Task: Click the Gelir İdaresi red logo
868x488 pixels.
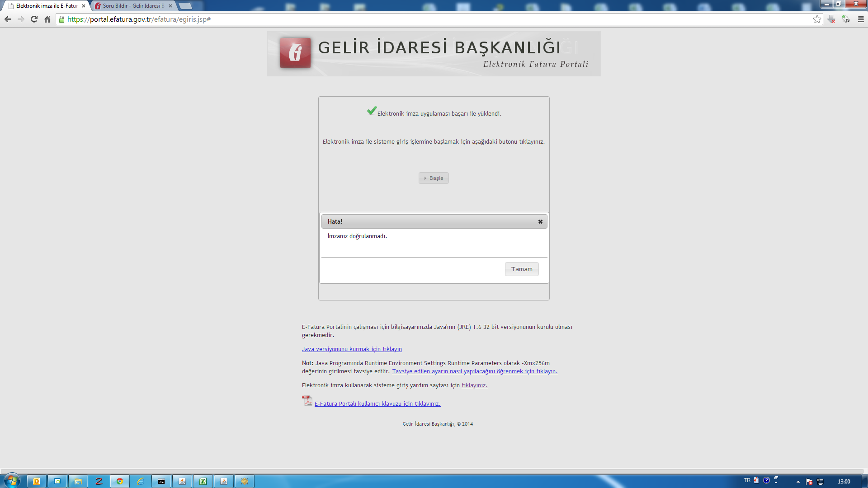Action: point(295,53)
